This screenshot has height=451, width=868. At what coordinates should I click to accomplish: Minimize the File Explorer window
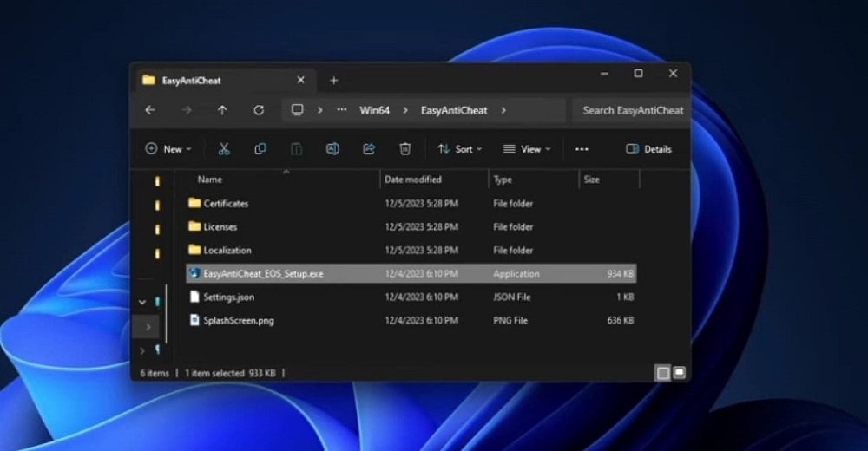[604, 73]
